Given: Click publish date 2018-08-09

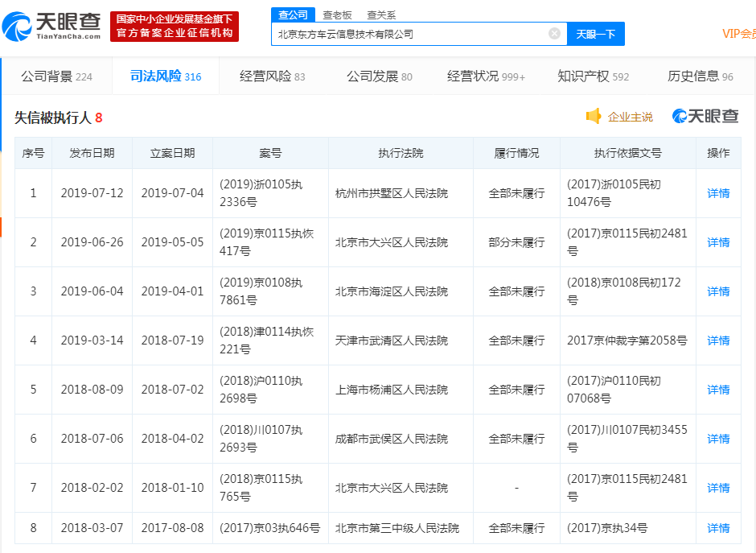Looking at the screenshot, I should point(92,390).
